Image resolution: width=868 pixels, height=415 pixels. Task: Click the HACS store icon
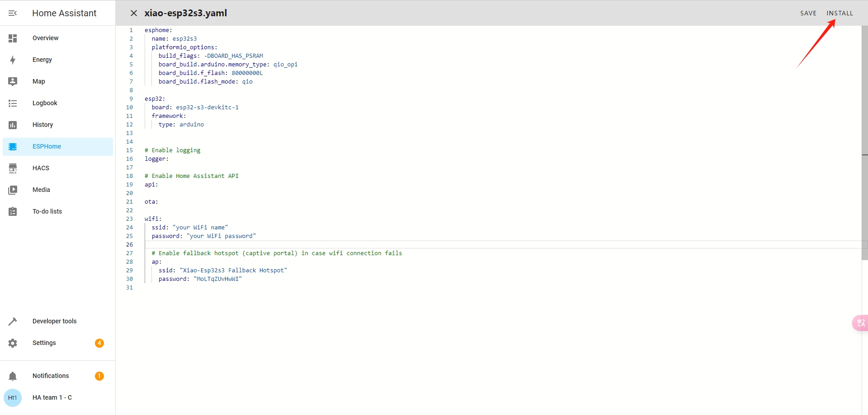[x=13, y=168]
